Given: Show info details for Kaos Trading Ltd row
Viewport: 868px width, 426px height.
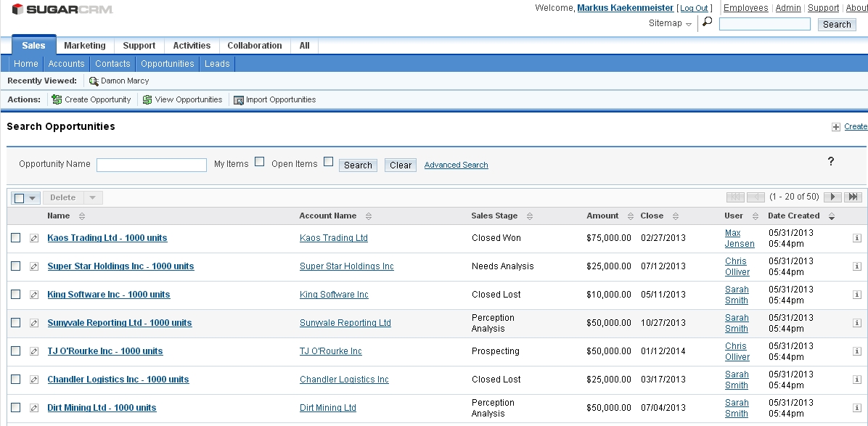Looking at the screenshot, I should (x=857, y=238).
